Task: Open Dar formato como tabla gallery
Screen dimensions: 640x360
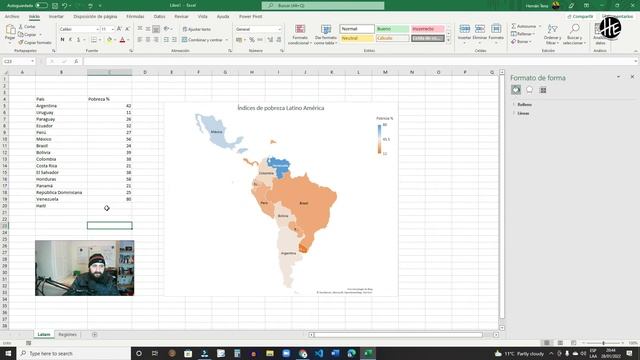Action: click(326, 35)
